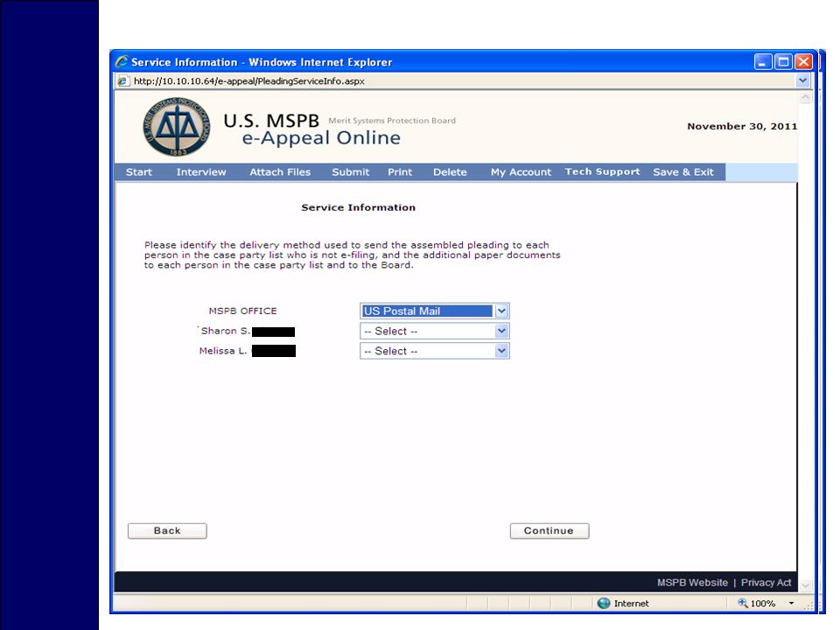Open the zoom level dropdown arrow next to 100%
This screenshot has height=630, width=840.
[791, 603]
